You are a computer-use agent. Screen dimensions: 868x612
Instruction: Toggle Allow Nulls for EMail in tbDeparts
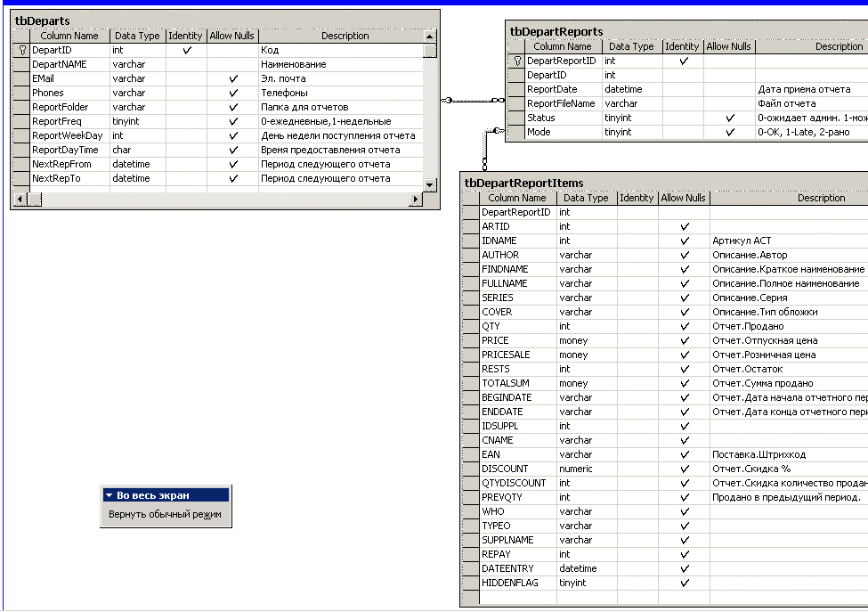(233, 79)
